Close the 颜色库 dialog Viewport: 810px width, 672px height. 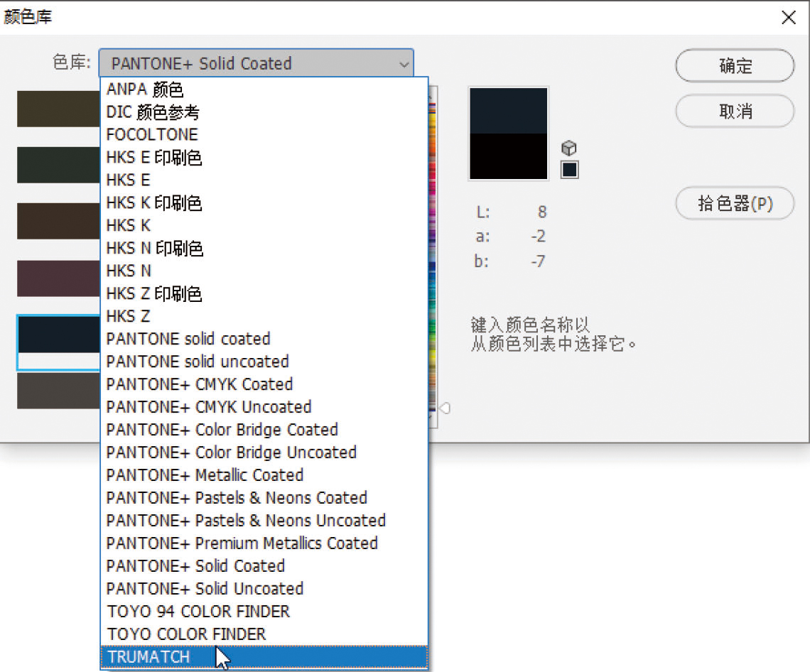tap(788, 18)
